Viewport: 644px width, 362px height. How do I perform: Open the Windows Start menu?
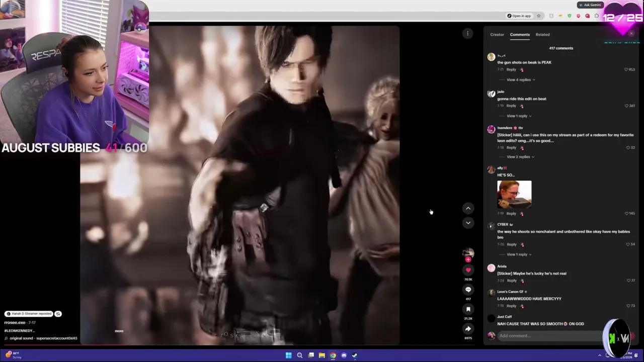[x=288, y=355]
